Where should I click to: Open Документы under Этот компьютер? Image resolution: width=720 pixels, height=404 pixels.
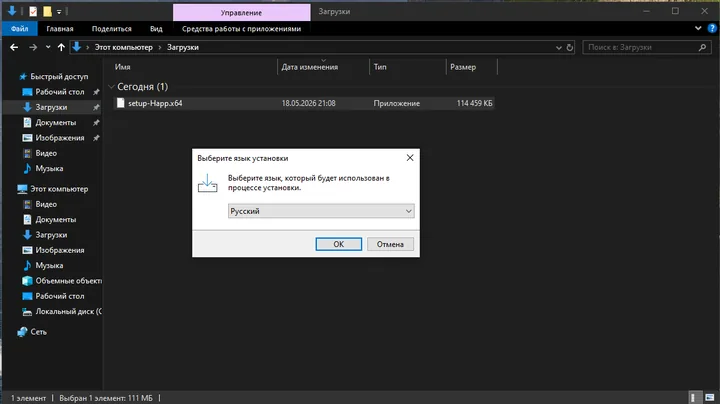[56, 219]
